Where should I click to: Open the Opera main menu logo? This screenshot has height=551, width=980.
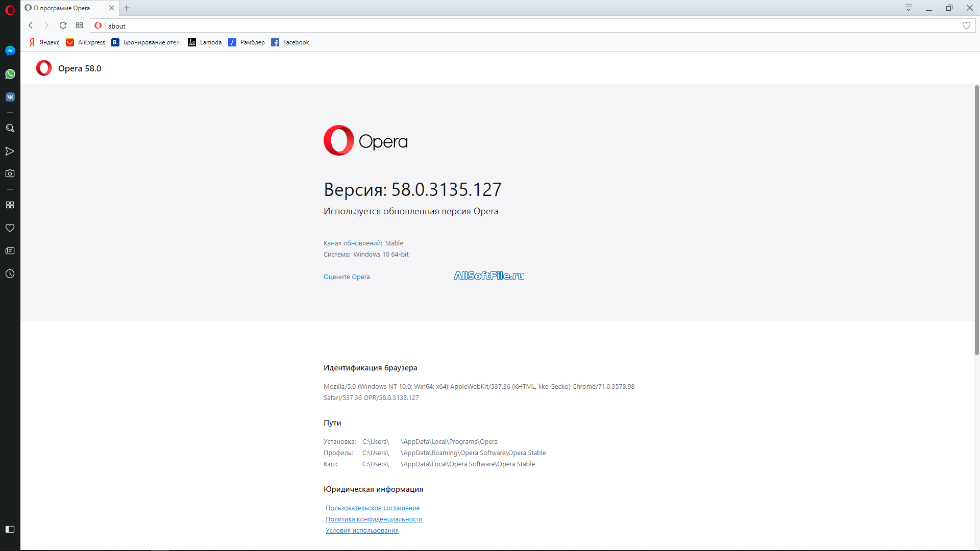[x=10, y=10]
